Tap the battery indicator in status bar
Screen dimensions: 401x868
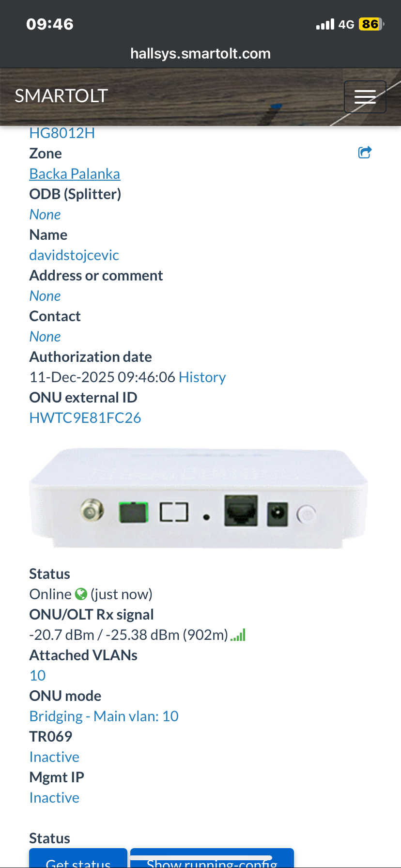coord(371,24)
